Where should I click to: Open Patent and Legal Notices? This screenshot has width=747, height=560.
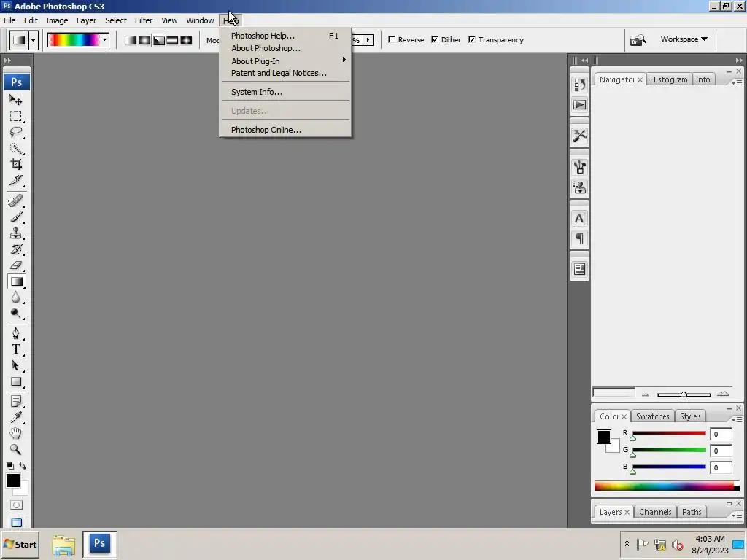286,73
